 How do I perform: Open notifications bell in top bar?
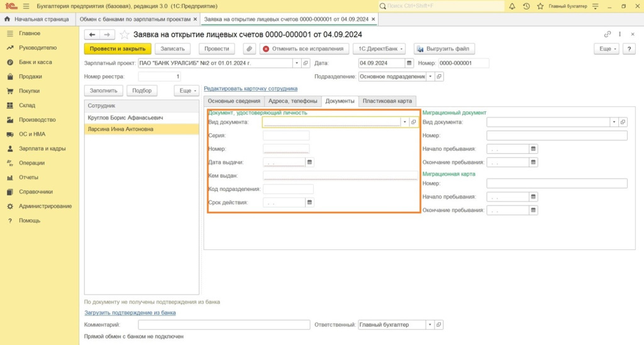tap(513, 6)
